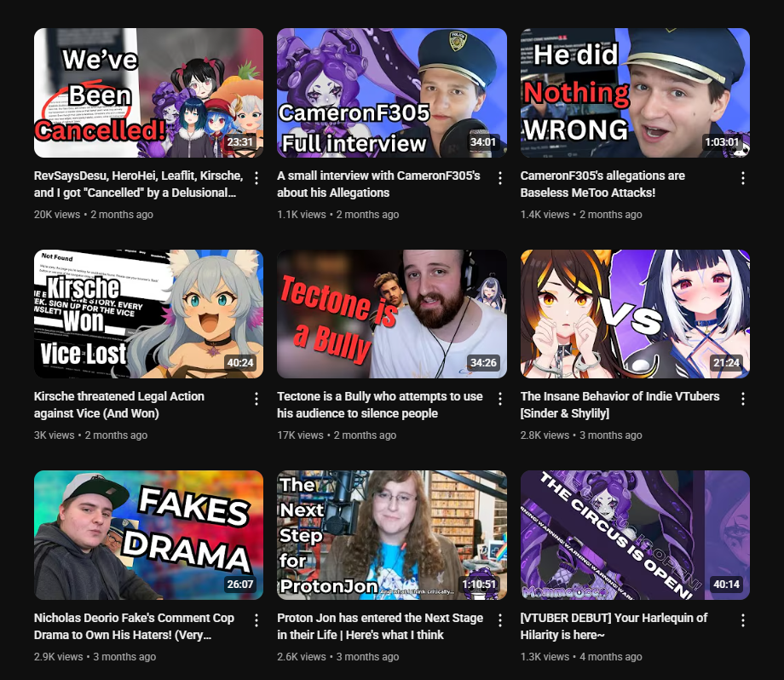Viewport: 784px width, 680px height.
Task: Open the 'We've Been Cancelled!' thumbnail
Action: [x=148, y=93]
